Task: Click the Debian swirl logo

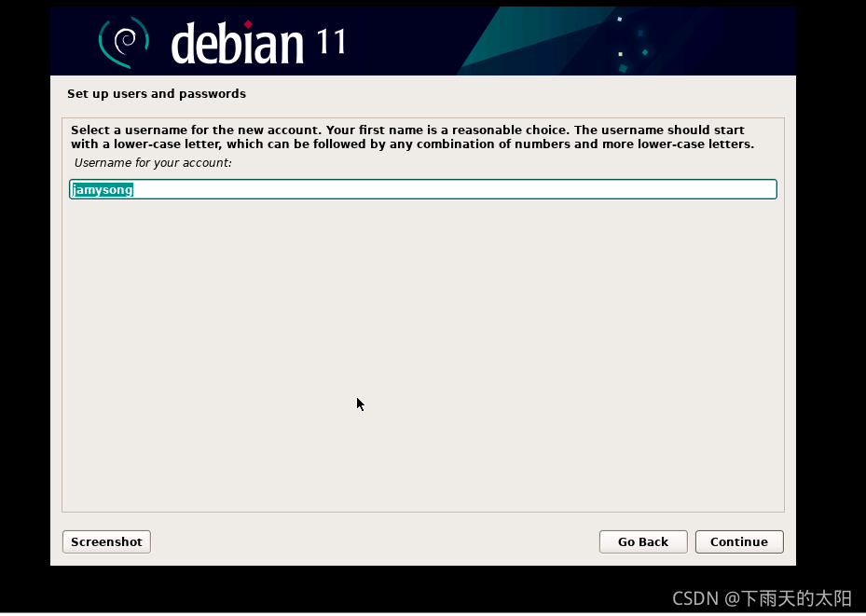Action: [x=124, y=42]
